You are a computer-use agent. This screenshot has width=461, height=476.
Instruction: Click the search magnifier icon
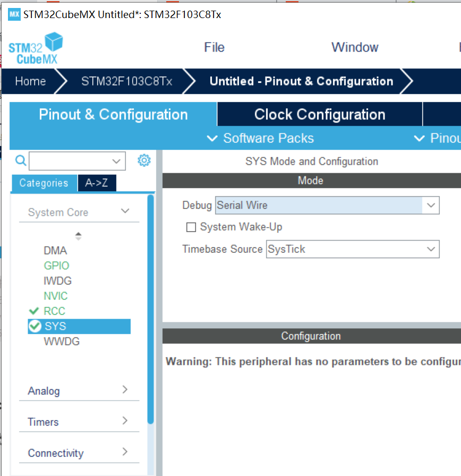point(20,160)
